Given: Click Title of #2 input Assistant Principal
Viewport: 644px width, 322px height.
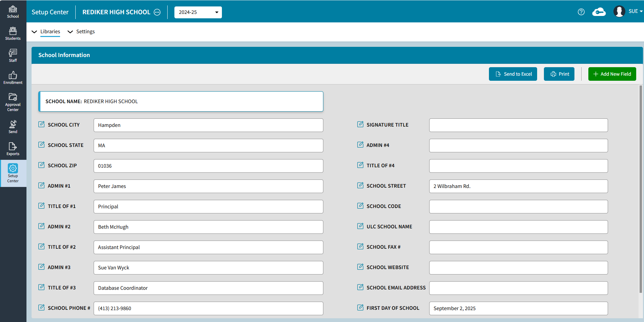Looking at the screenshot, I should pos(208,247).
